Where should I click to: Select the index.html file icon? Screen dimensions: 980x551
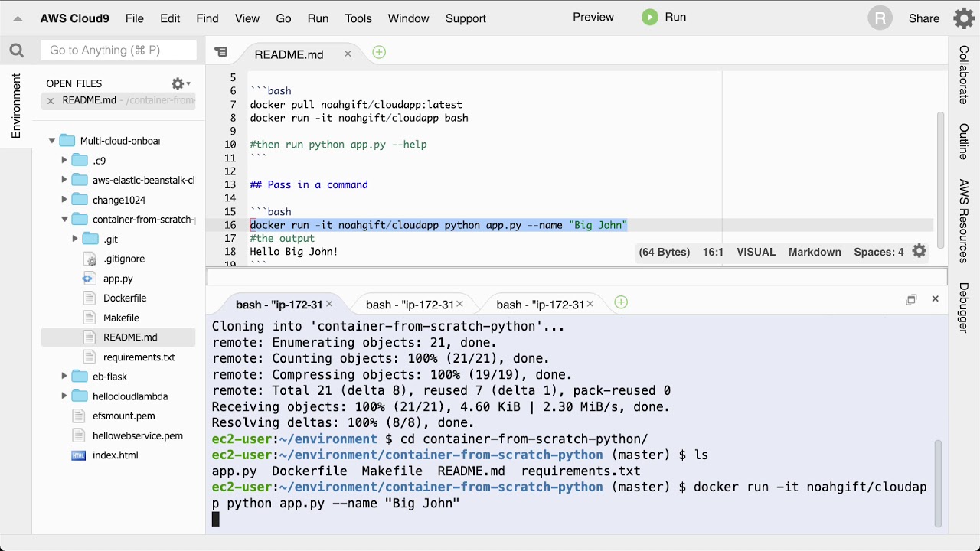point(78,455)
